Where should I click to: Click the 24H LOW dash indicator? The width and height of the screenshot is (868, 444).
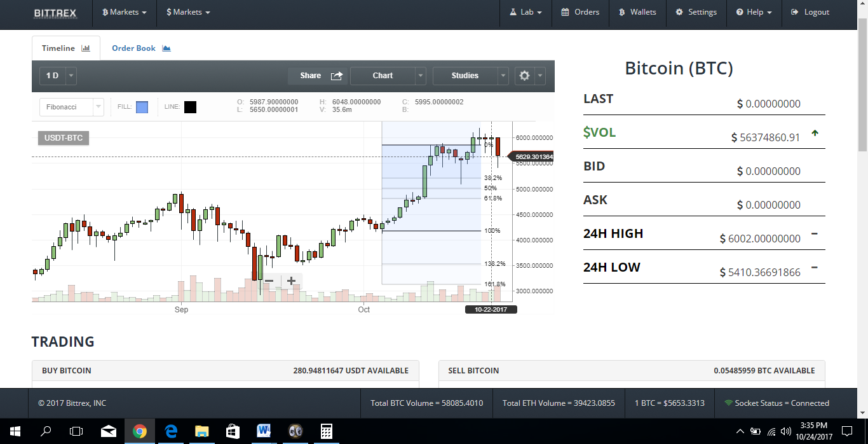(x=815, y=268)
